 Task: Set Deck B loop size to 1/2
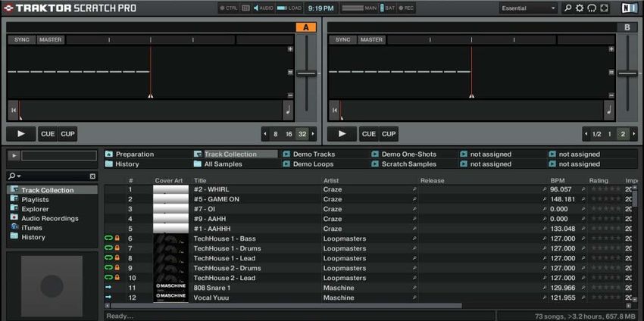597,134
